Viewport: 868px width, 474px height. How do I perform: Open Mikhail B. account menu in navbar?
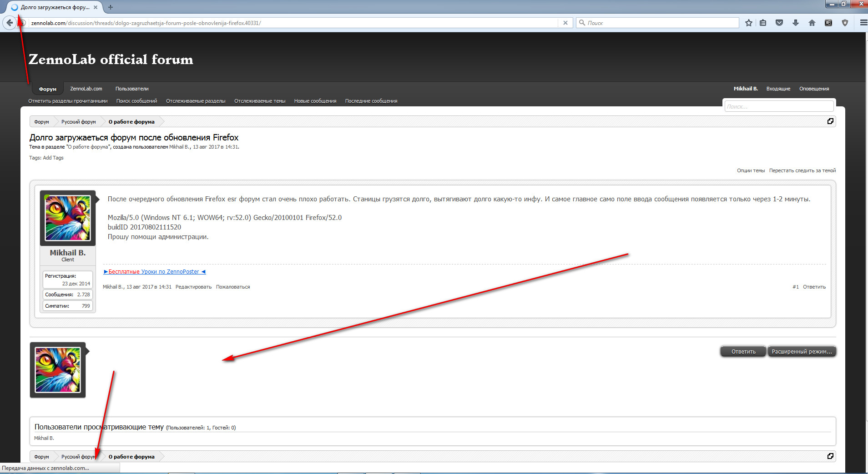pos(746,89)
